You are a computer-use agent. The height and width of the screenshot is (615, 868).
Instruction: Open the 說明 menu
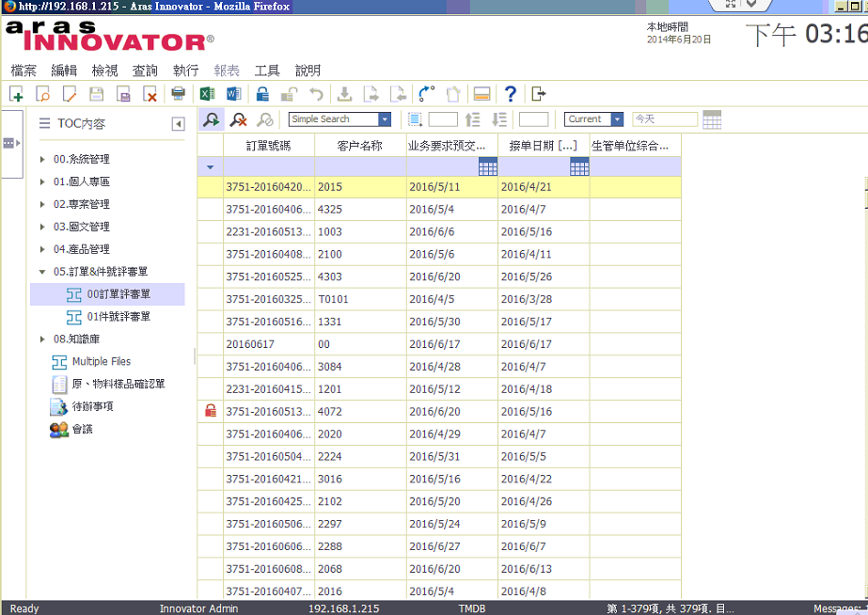[x=308, y=71]
